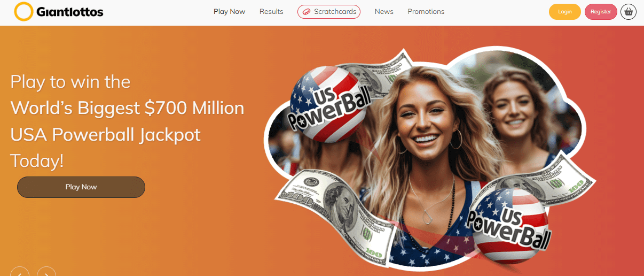The height and width of the screenshot is (276, 644).
Task: Go to previous slide arrow
Action: coord(20,272)
